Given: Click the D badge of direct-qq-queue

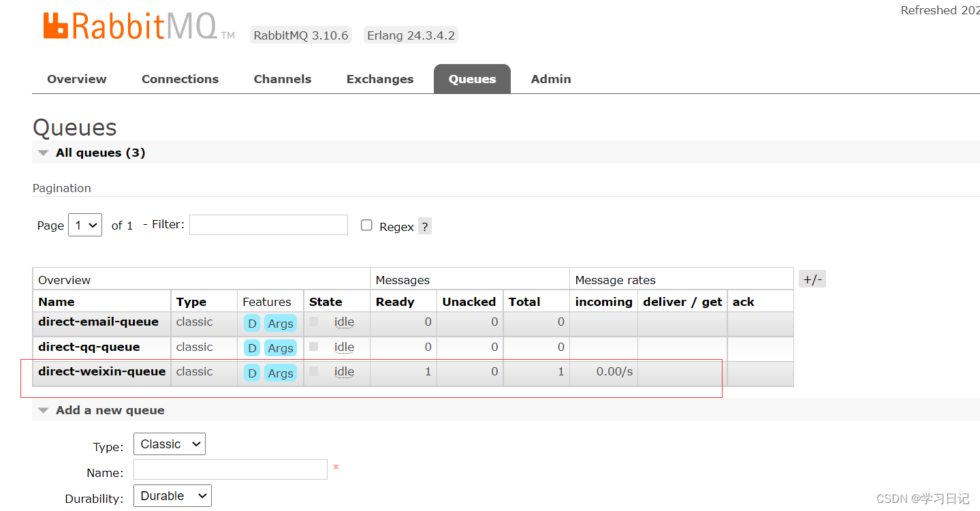Looking at the screenshot, I should (252, 348).
